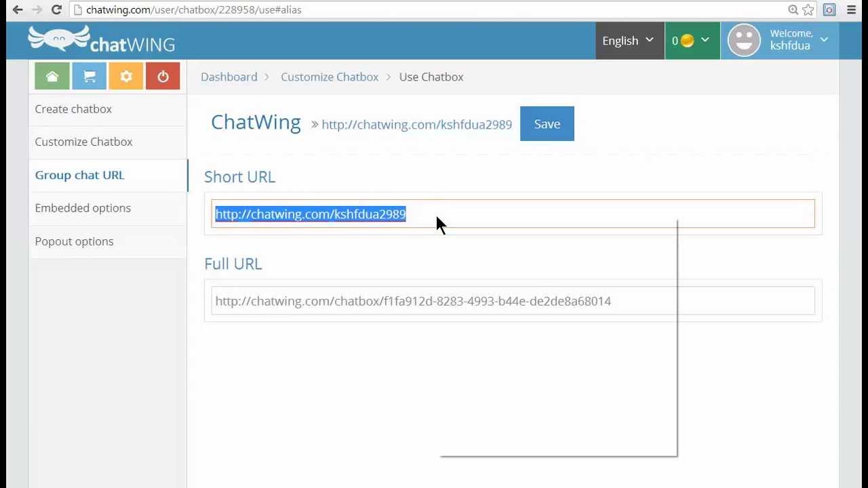
Task: Click the ChatWing logo
Action: tap(101, 39)
